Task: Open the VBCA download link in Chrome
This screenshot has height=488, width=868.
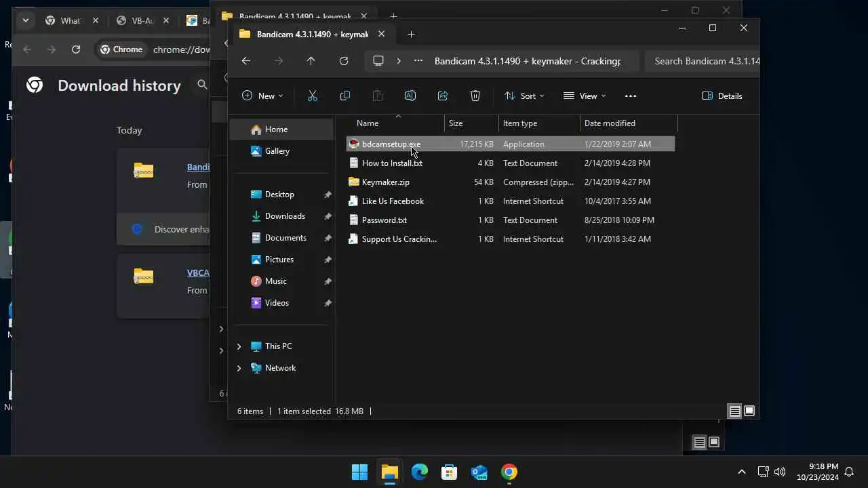Action: coord(198,273)
